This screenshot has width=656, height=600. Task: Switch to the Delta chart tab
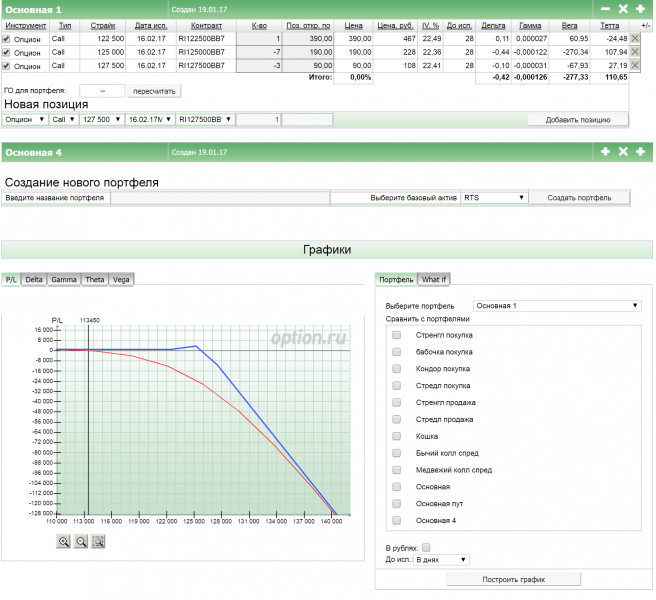pos(33,279)
